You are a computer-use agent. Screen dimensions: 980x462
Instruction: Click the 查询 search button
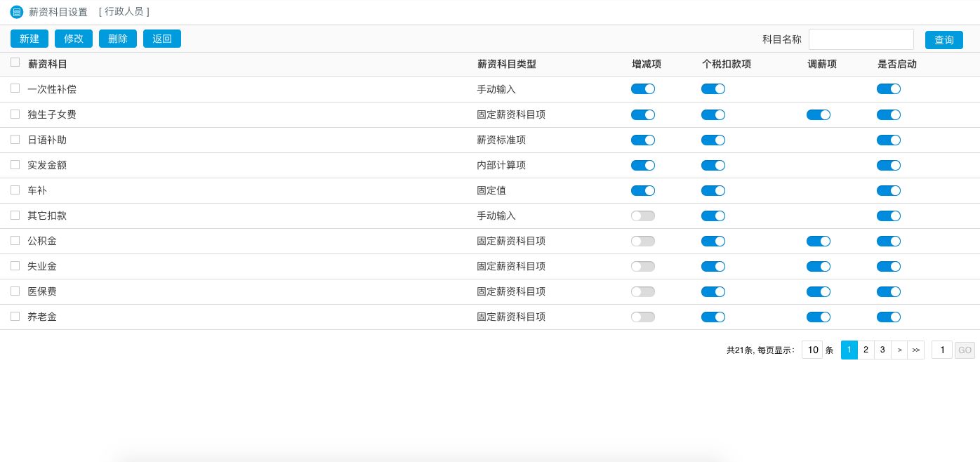(x=943, y=40)
